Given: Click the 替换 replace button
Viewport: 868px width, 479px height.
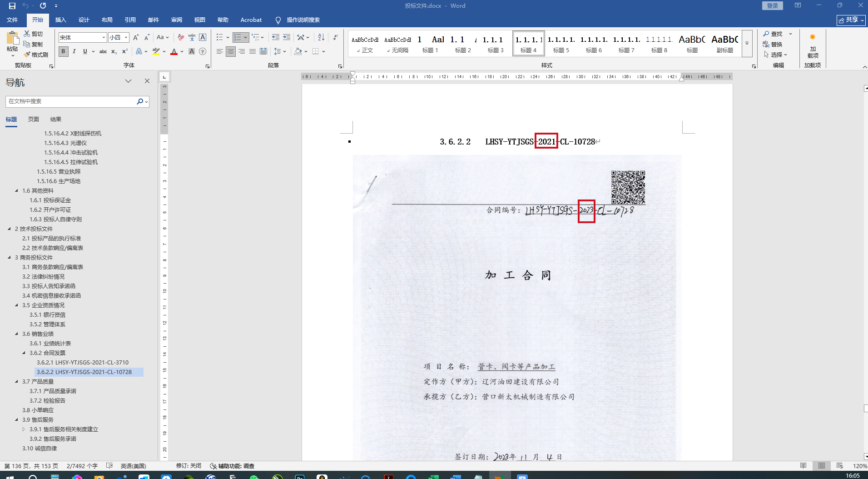Looking at the screenshot, I should 773,44.
